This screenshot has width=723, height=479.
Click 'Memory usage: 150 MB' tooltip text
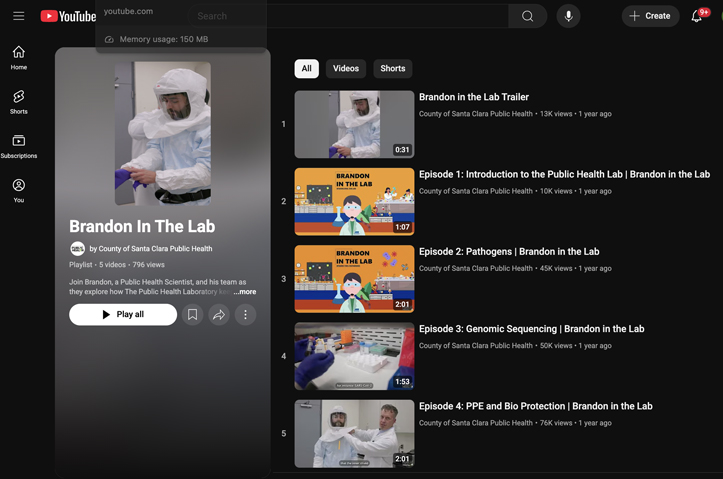164,39
